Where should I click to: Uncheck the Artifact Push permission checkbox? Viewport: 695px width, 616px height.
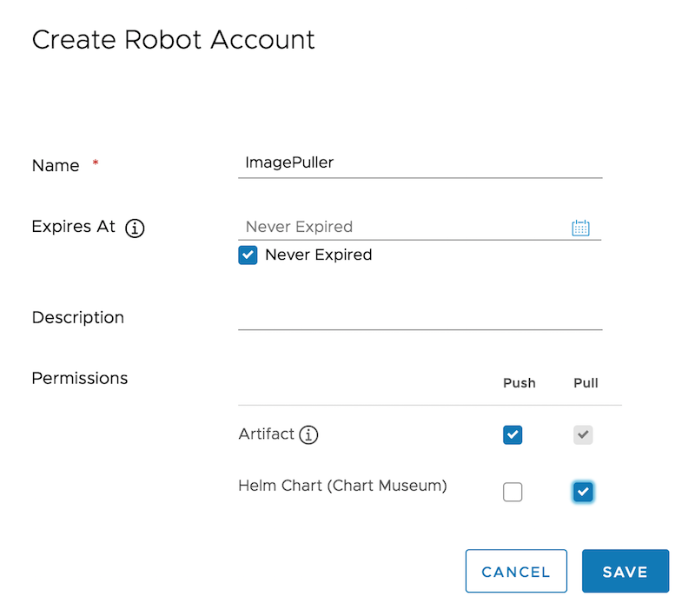point(513,434)
